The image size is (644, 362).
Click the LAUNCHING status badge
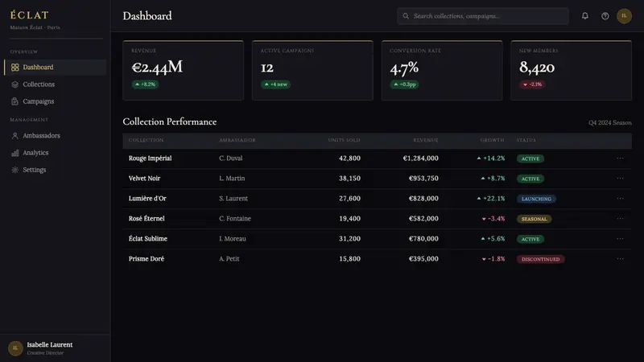coord(536,199)
